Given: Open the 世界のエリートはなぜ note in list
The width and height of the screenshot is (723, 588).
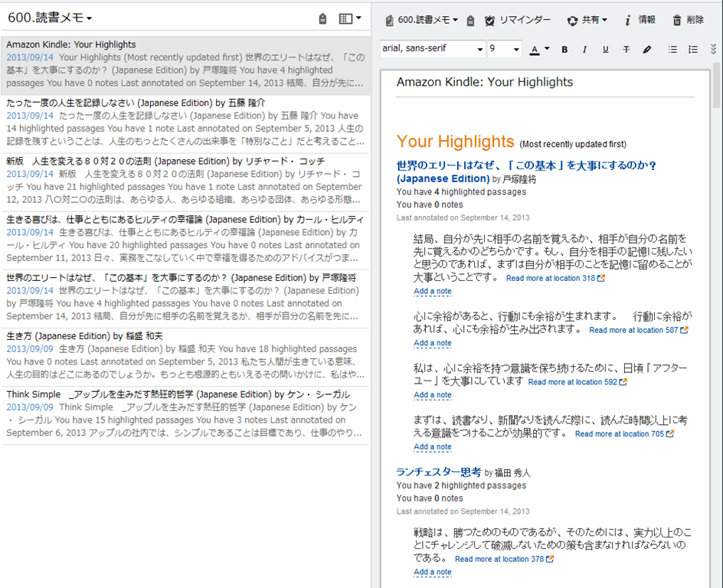Looking at the screenshot, I should click(185, 299).
